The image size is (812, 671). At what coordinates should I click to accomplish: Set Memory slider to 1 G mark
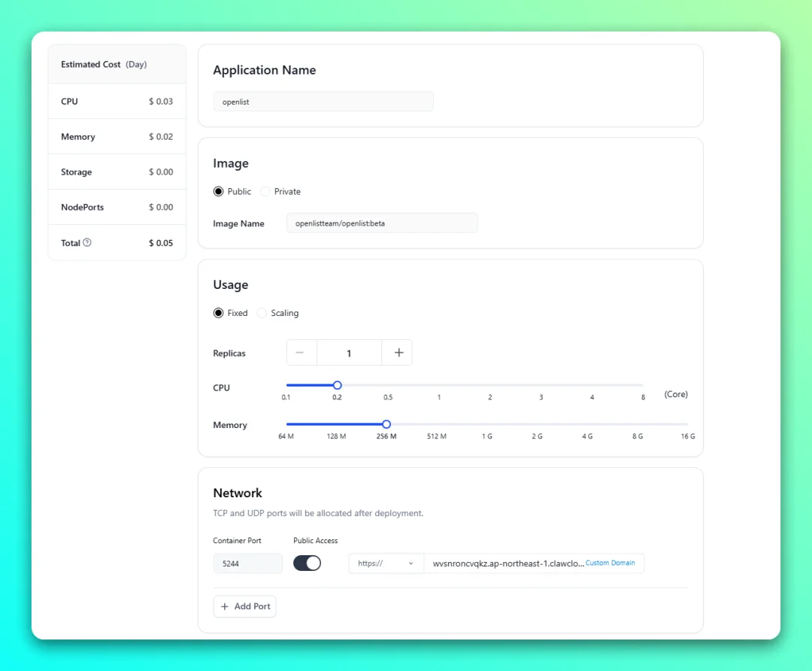(x=487, y=424)
